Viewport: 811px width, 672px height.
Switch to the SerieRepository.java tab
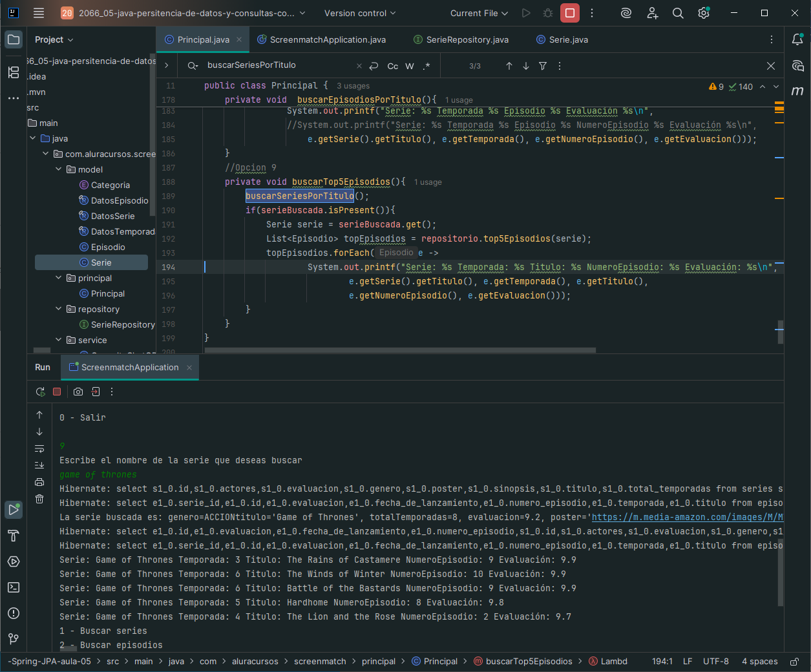click(461, 39)
